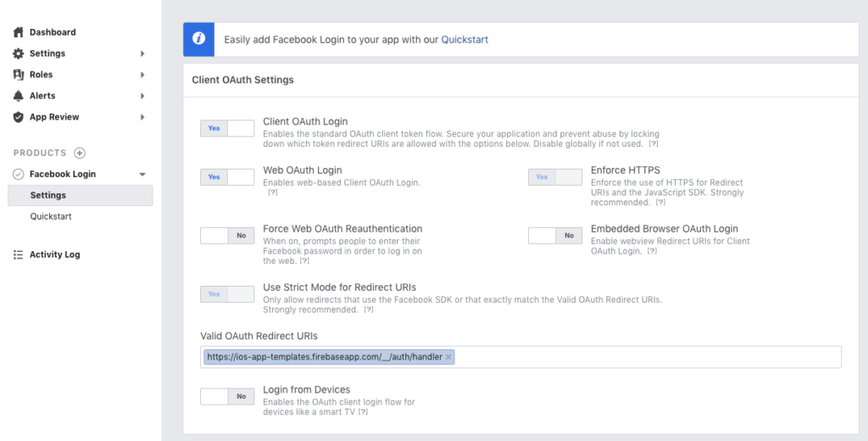Click the Roles badge icon
The image size is (868, 441).
(19, 75)
